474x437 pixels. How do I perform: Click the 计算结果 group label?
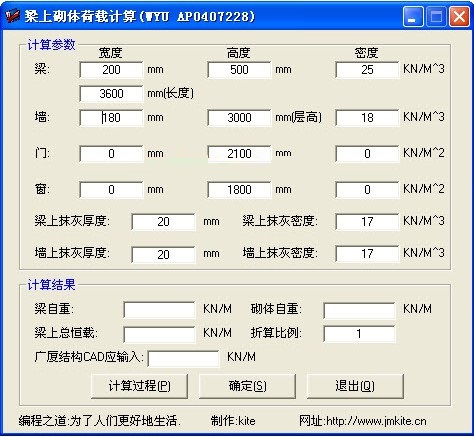point(51,285)
